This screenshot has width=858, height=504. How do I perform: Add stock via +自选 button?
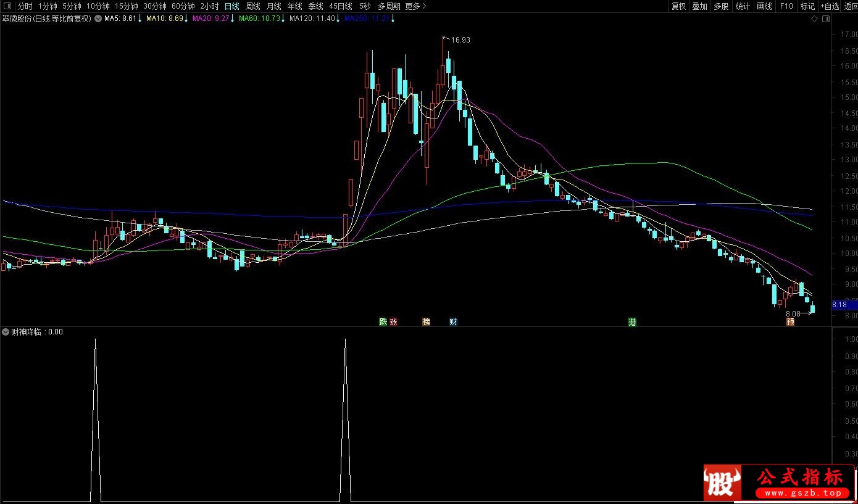[830, 6]
